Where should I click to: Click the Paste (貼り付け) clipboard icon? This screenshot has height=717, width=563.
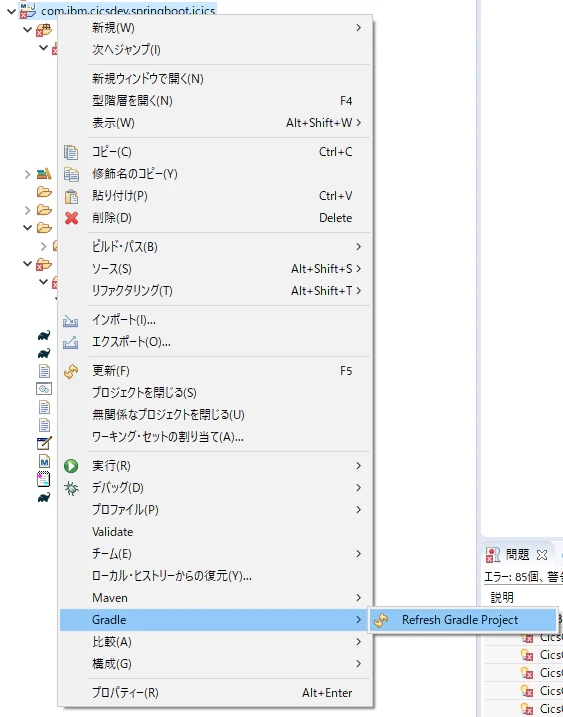(71, 196)
